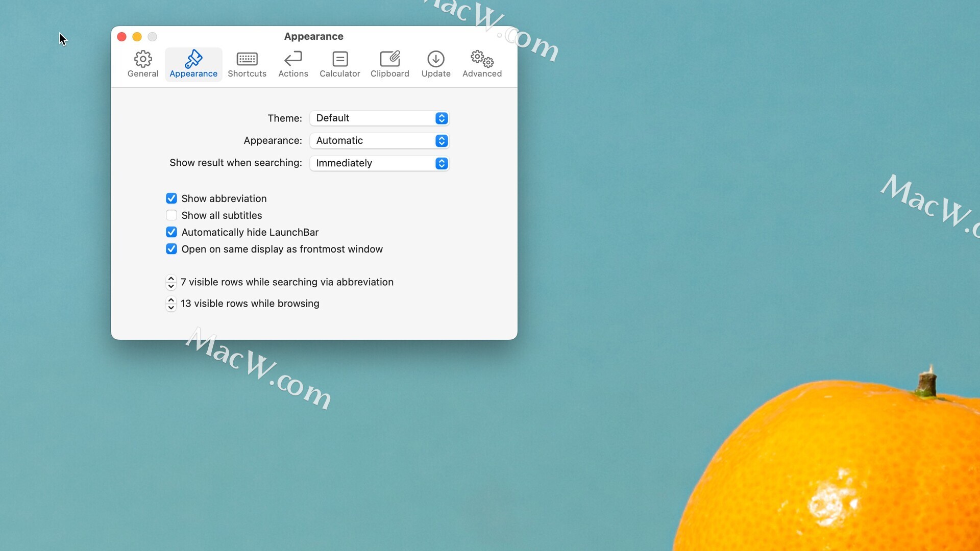Click 'Open on same display as frontmost window' text

[x=282, y=249]
